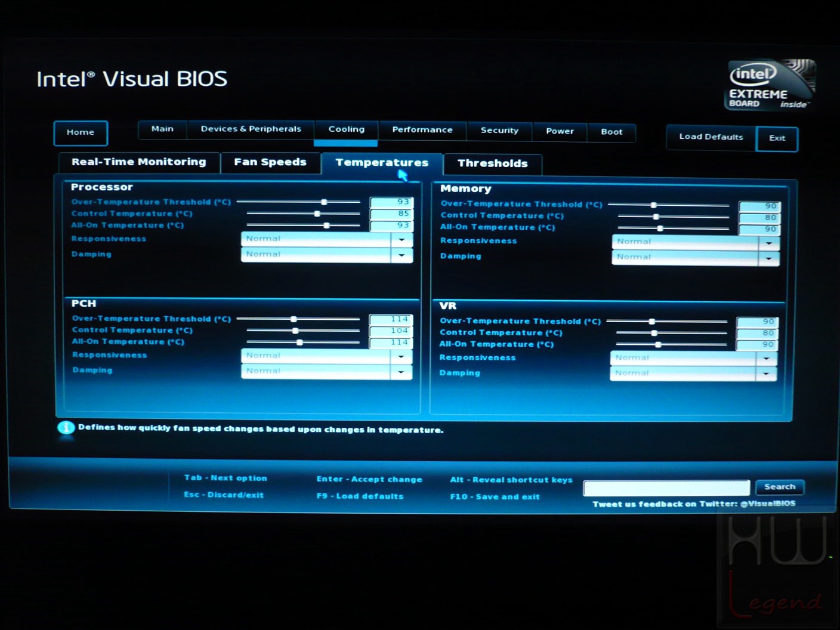Screen dimensions: 840x630
Task: Click 'Enter - Accept change' hint
Action: pyautogui.click(x=369, y=479)
